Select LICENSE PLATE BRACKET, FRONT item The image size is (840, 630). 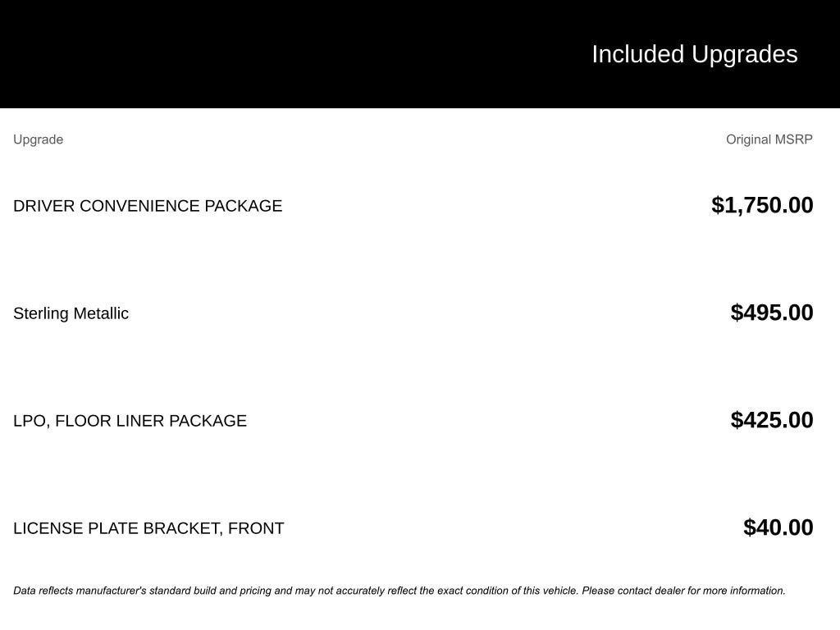pyautogui.click(x=148, y=528)
